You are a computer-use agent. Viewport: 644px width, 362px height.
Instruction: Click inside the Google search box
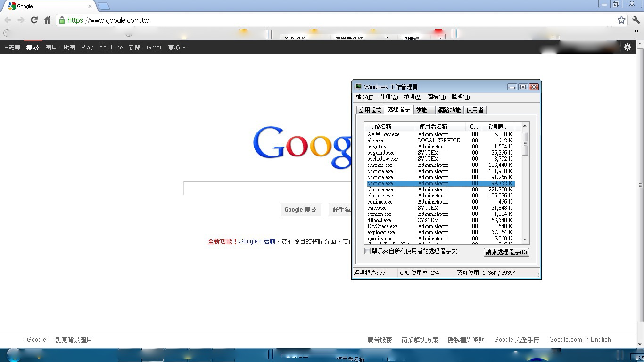[x=267, y=188]
